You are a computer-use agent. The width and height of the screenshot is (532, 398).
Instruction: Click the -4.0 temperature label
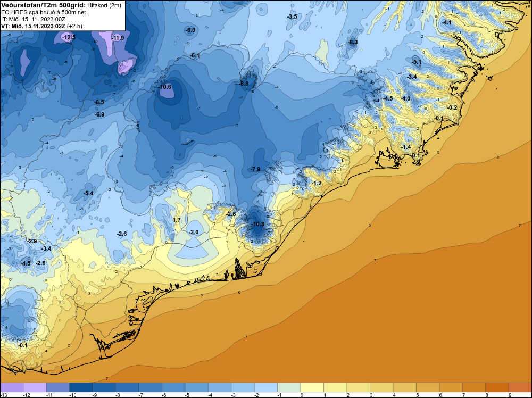405,98
